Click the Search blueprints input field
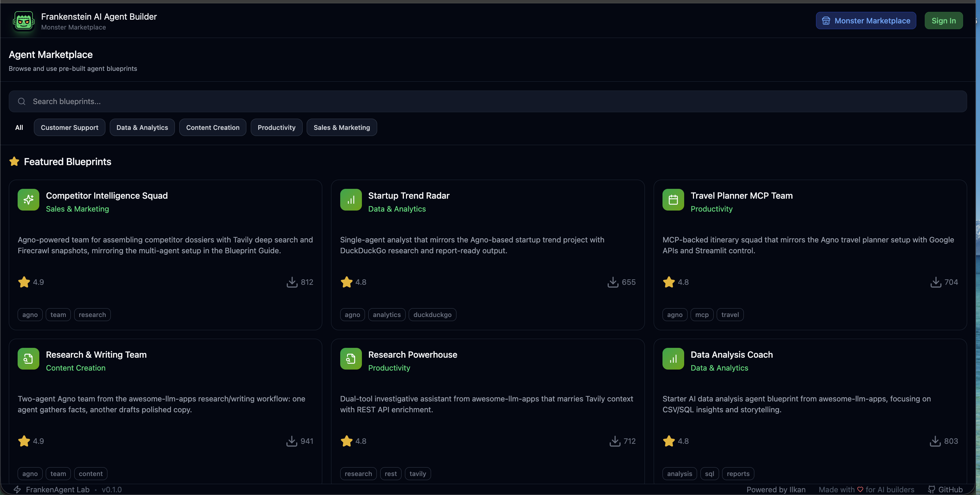980x495 pixels. point(487,101)
